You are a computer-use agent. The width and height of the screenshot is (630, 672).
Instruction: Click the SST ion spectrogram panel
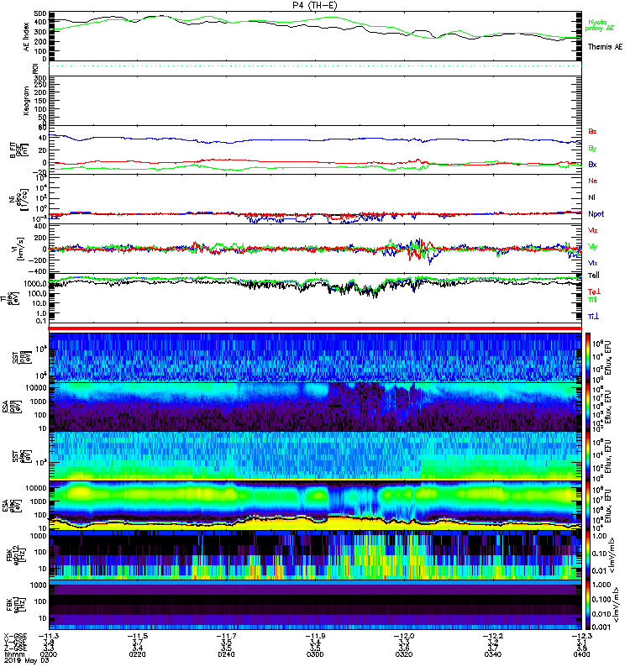[x=315, y=357]
